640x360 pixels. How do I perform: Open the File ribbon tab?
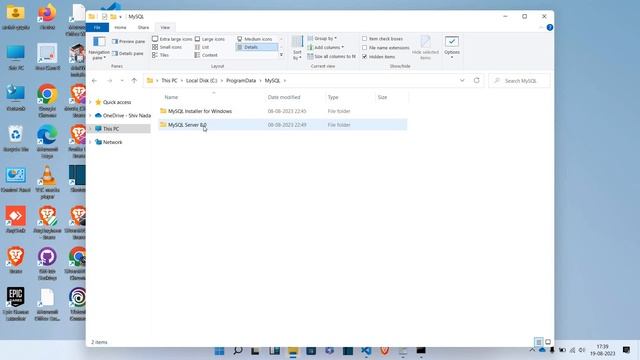(x=97, y=27)
